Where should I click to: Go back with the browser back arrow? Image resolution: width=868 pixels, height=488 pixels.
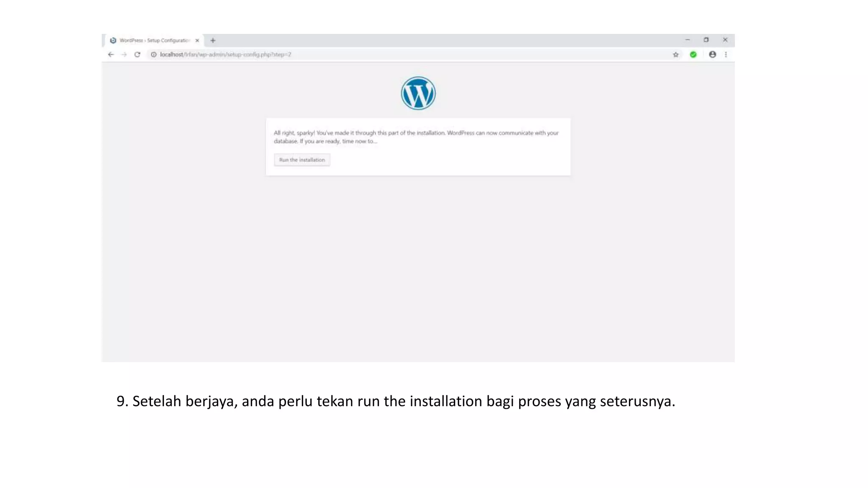click(x=111, y=55)
